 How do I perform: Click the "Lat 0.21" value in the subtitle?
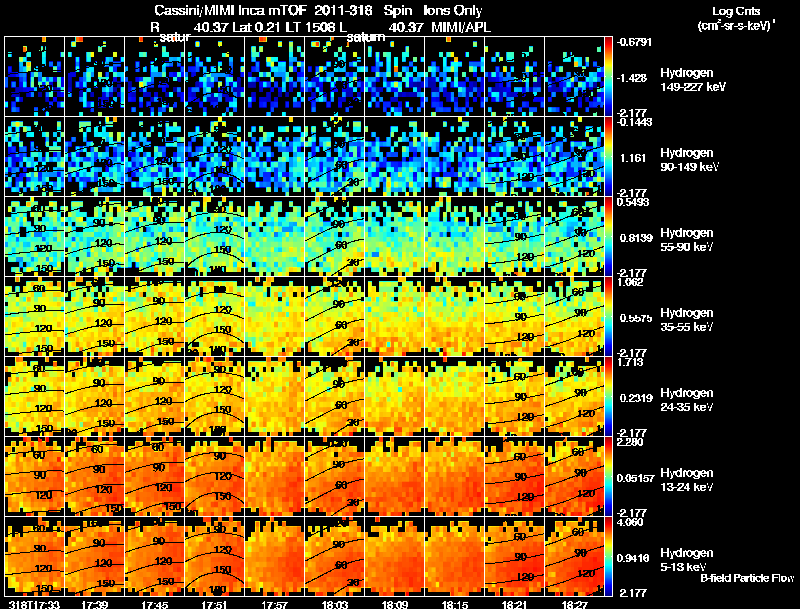(x=257, y=27)
